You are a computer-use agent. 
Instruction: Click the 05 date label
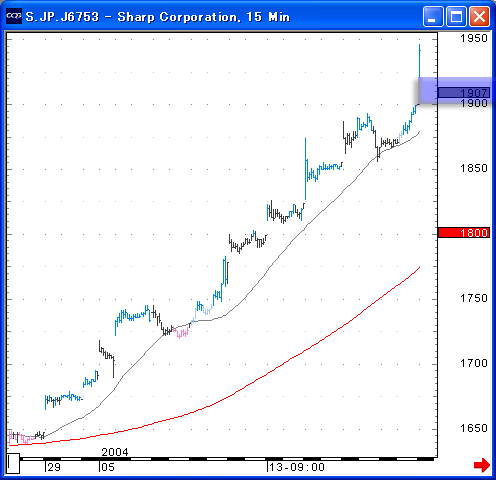tap(108, 467)
